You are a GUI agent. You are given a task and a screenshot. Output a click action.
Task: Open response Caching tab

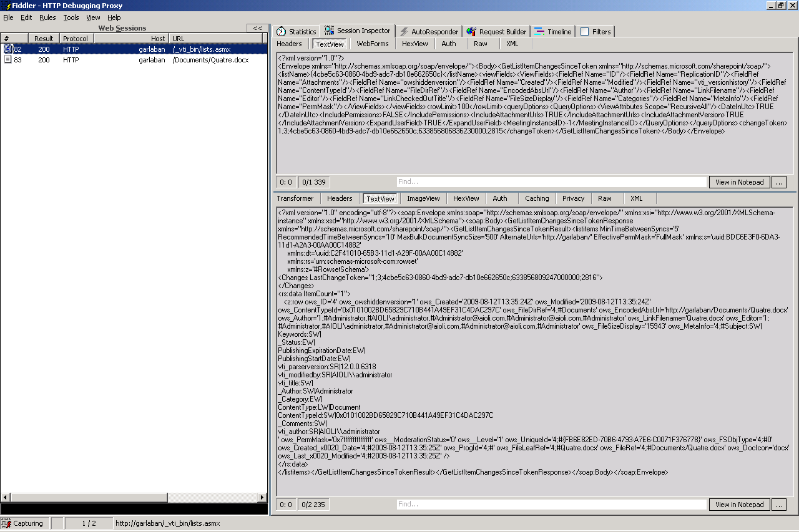[537, 198]
